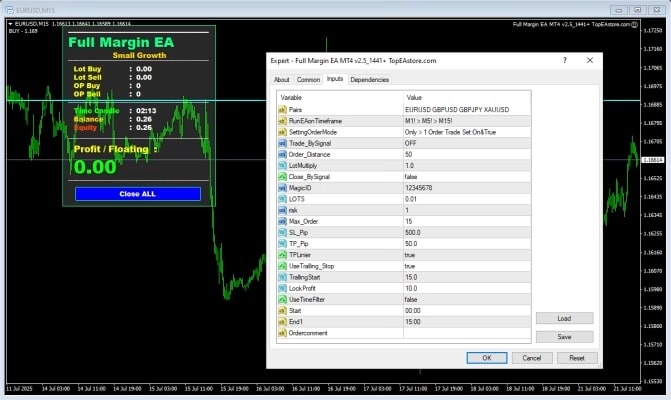Close the Expert properties dialog
671x400 pixels.
[x=590, y=60]
